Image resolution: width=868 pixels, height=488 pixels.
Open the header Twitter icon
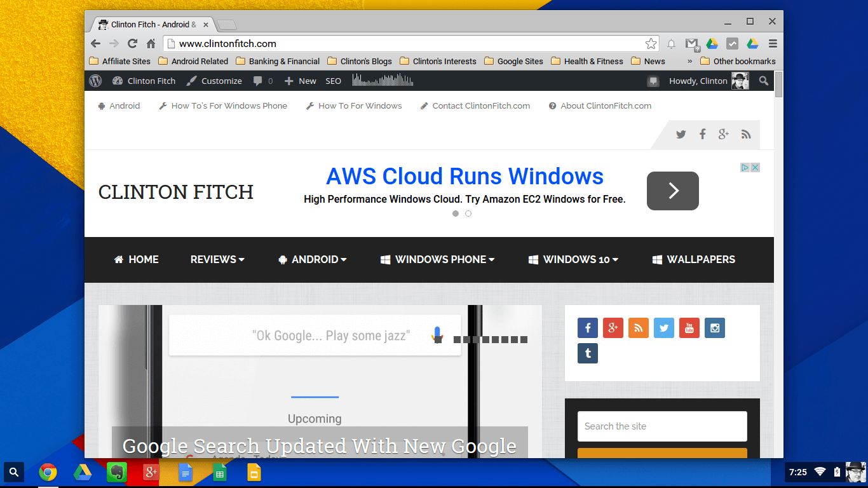coord(681,134)
